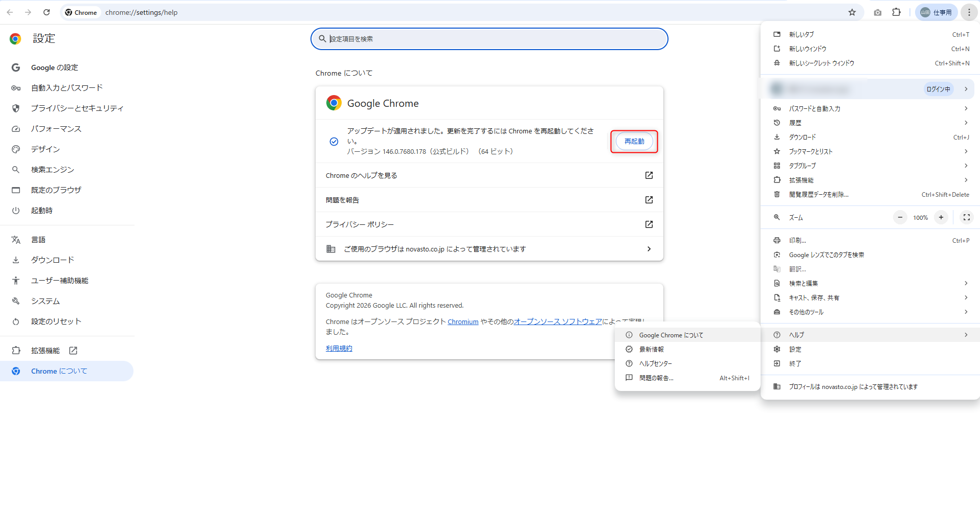This screenshot has height=506, width=980.
Task: Expand the タブグループ submenu
Action: point(871,166)
